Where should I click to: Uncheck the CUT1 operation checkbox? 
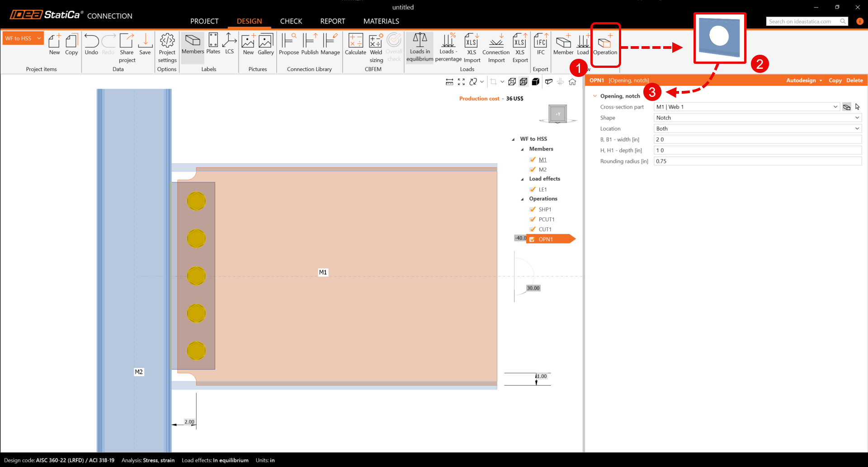[x=533, y=229]
